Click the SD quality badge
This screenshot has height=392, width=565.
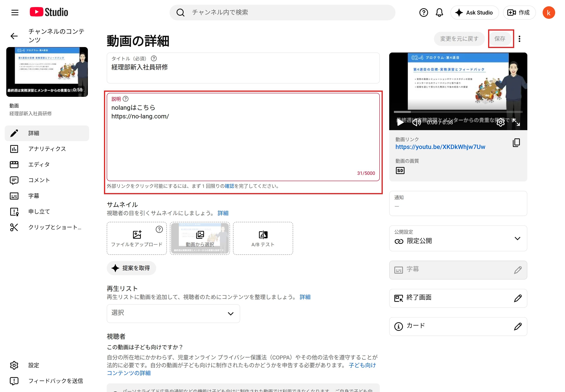(x=400, y=171)
